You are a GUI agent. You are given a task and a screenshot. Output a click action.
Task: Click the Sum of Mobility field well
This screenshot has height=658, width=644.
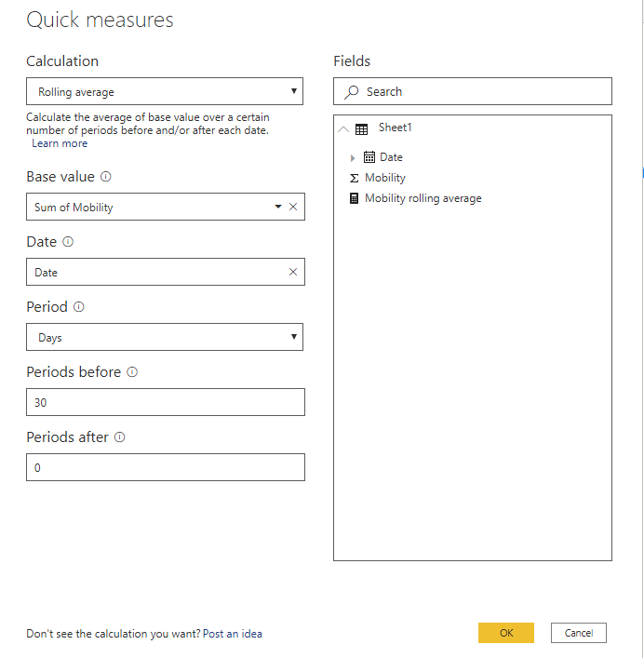tap(166, 207)
